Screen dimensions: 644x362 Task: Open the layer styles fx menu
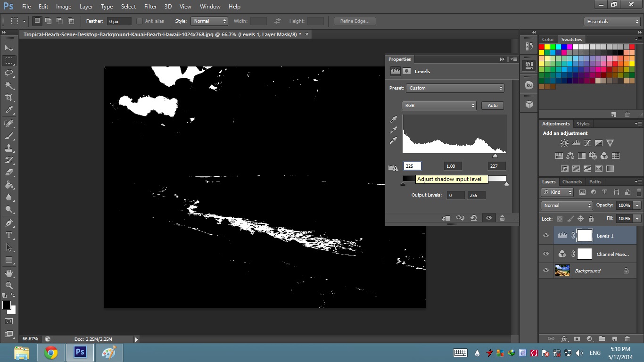[x=564, y=338]
